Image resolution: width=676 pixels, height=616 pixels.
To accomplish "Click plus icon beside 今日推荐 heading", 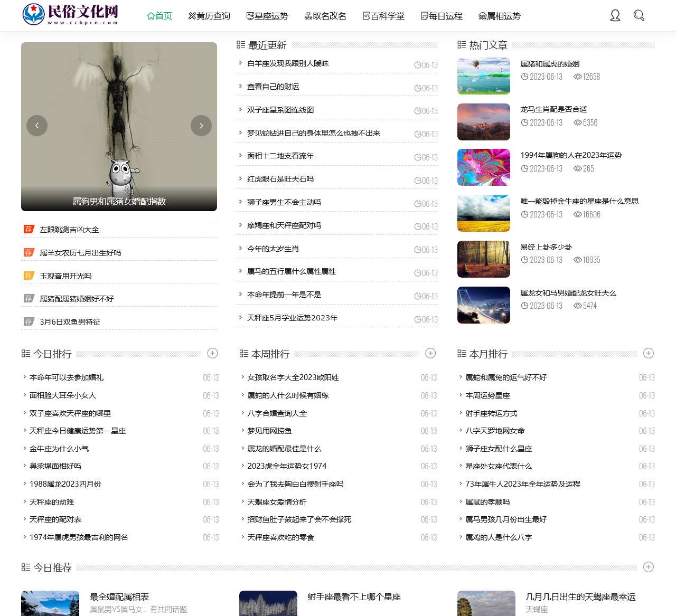I will (x=649, y=567).
